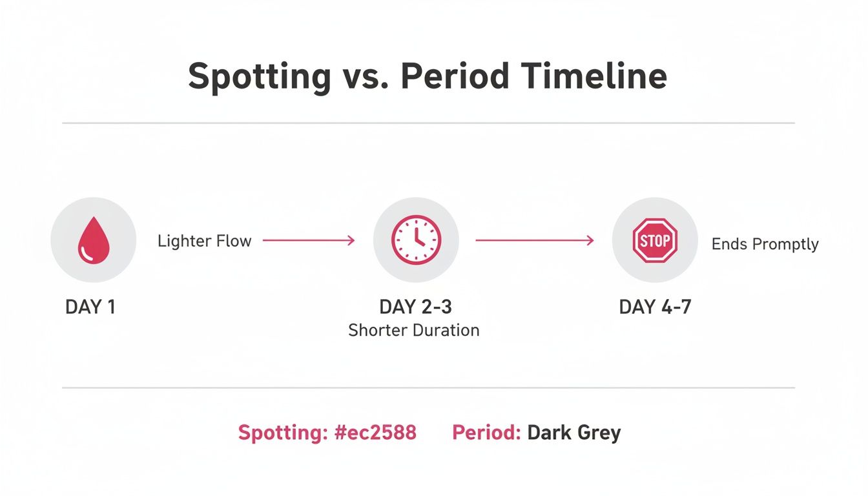
Task: Click the horizontal divider below the title
Action: click(428, 123)
